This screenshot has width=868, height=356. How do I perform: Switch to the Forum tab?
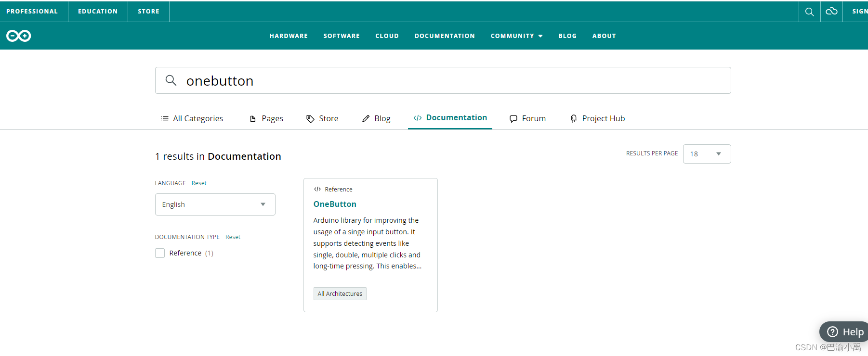[x=528, y=119]
